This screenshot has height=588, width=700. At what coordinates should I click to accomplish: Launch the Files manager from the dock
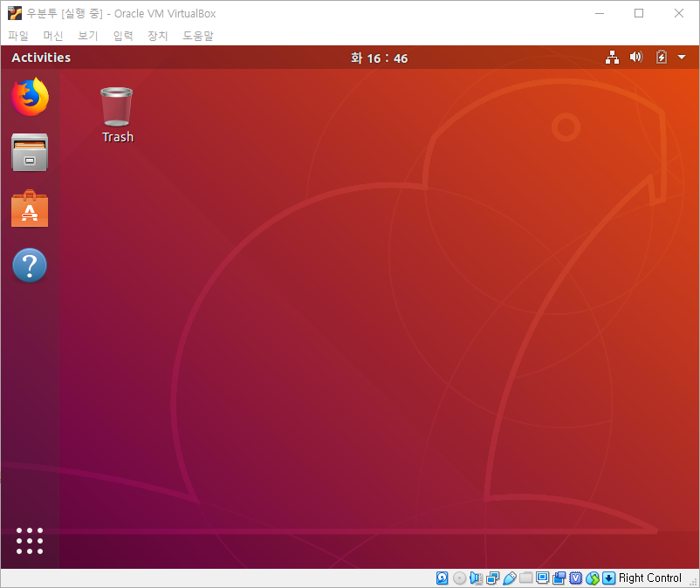click(30, 152)
